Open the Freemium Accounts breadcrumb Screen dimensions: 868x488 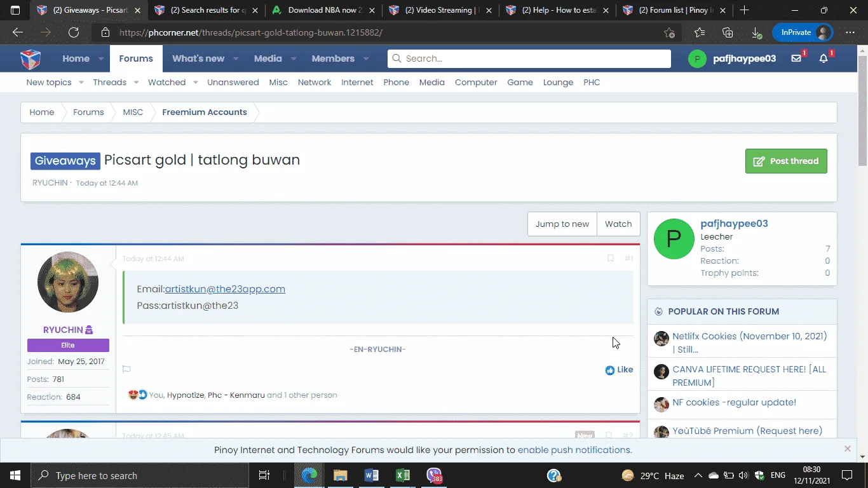pyautogui.click(x=205, y=112)
